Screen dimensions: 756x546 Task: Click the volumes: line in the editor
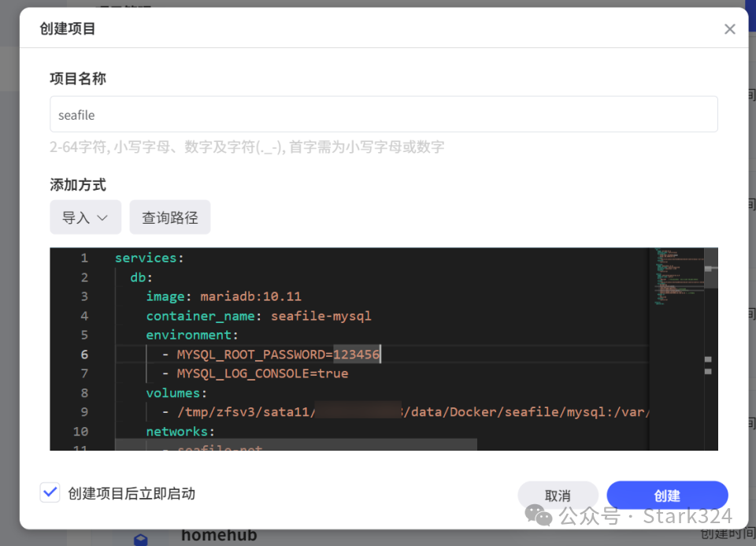(x=176, y=392)
